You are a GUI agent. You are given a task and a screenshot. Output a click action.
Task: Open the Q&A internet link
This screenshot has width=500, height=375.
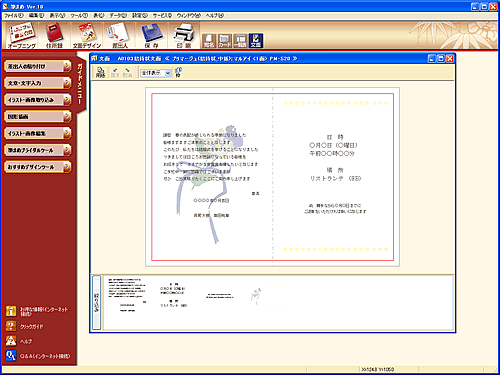click(38, 356)
